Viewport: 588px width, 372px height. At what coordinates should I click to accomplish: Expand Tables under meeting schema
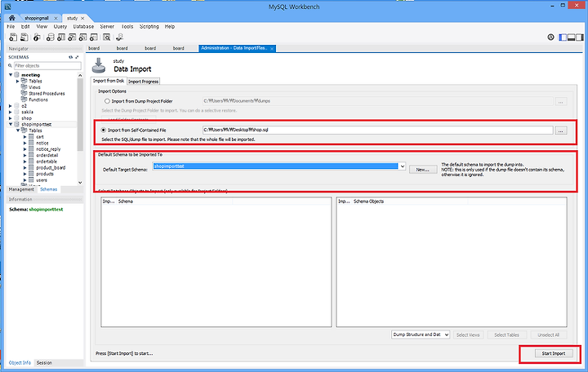(x=18, y=81)
